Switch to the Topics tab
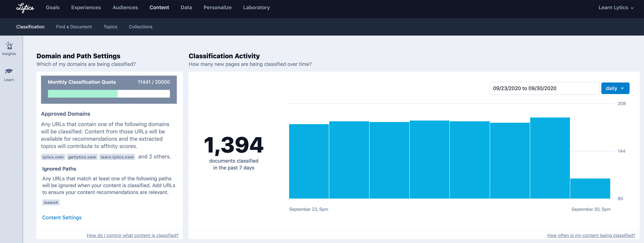This screenshot has height=243, width=644. point(110,27)
